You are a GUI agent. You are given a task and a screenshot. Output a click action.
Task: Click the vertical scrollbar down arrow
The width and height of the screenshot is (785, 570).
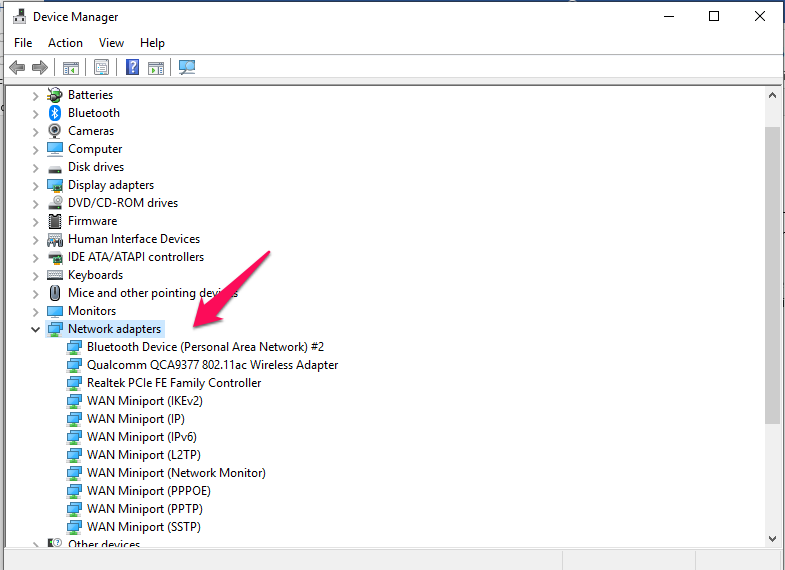point(772,538)
